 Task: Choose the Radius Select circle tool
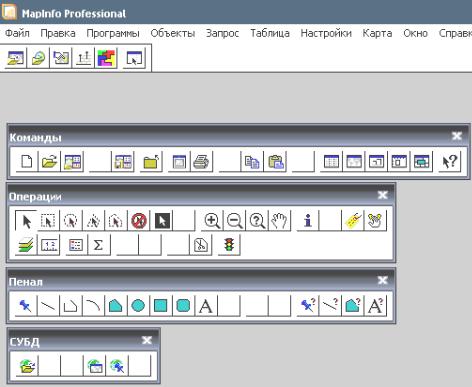point(71,221)
